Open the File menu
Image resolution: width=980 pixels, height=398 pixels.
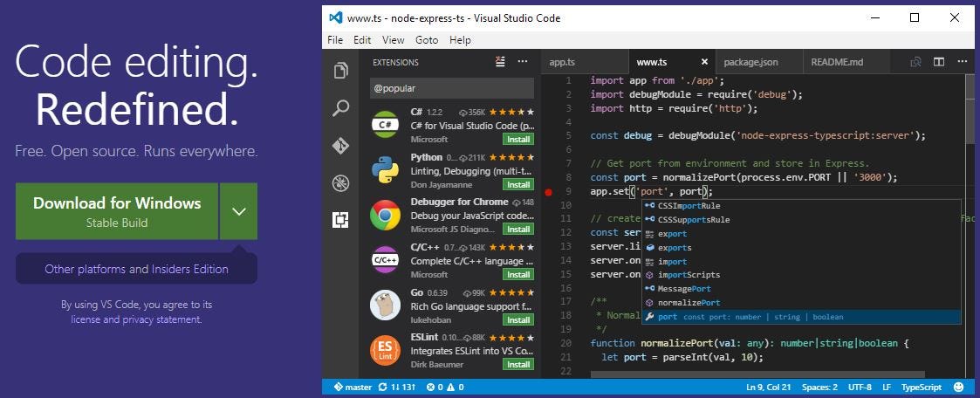click(x=336, y=40)
